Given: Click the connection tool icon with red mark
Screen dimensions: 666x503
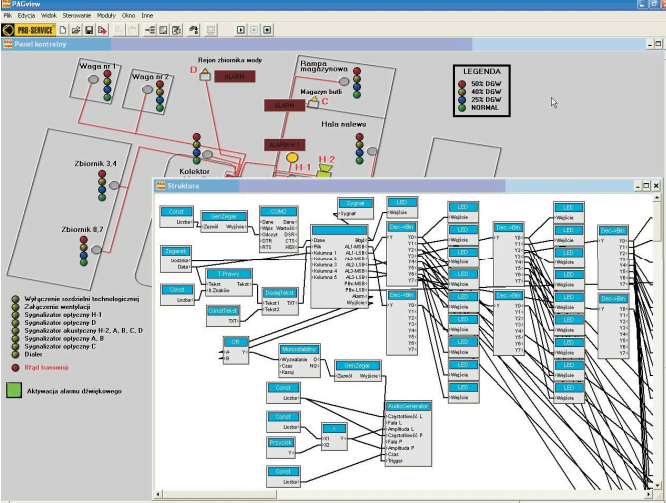Looking at the screenshot, I should pyautogui.click(x=194, y=30).
